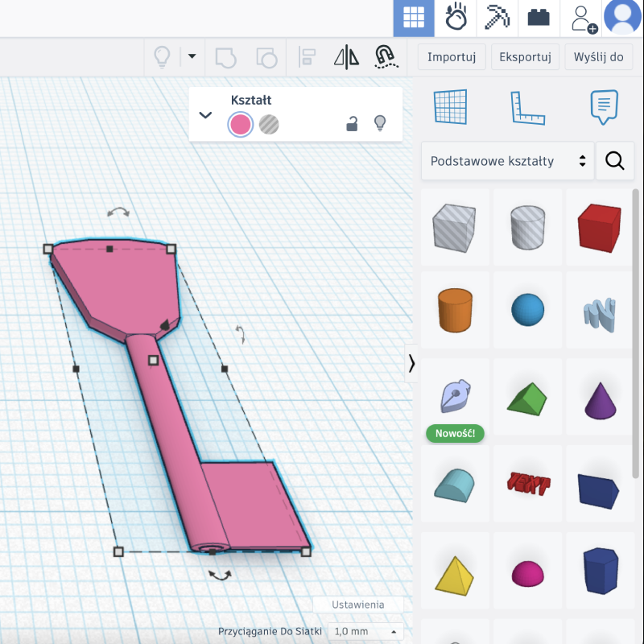Toggle the lock editing padlock
This screenshot has width=644, height=644.
click(x=352, y=124)
